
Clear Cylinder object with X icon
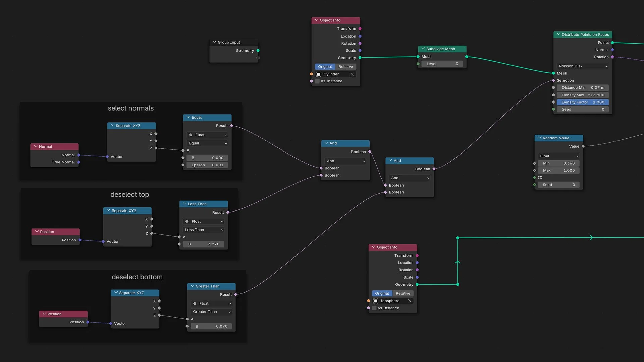352,74
